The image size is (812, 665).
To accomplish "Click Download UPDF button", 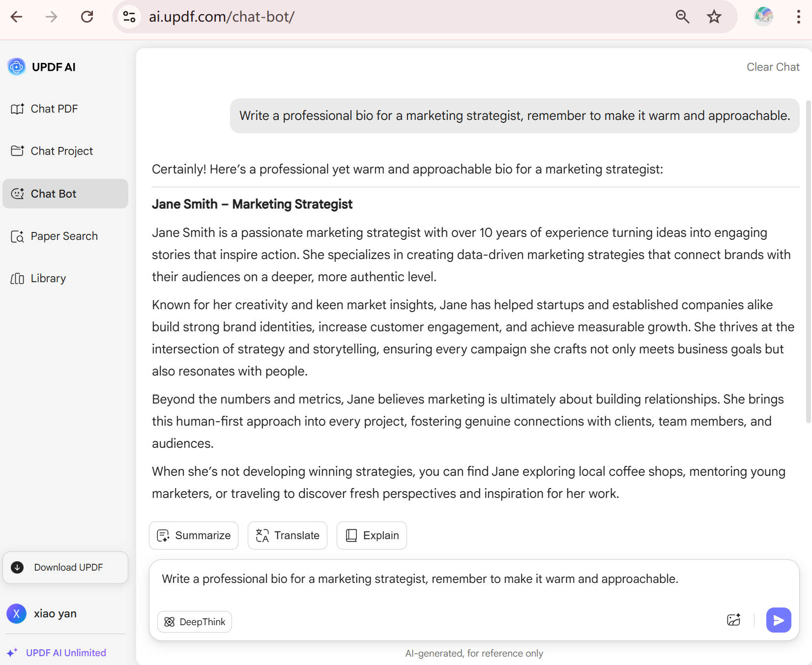I will click(65, 568).
